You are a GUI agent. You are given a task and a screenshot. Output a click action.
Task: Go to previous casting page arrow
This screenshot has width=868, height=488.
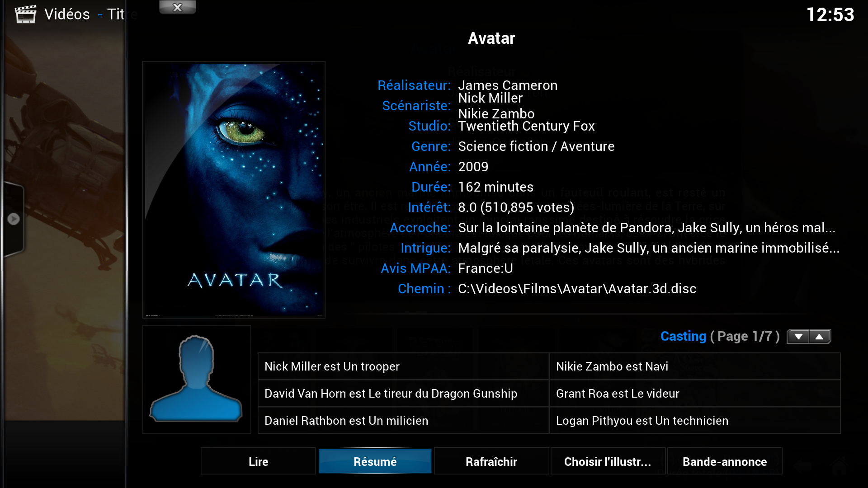(x=819, y=337)
